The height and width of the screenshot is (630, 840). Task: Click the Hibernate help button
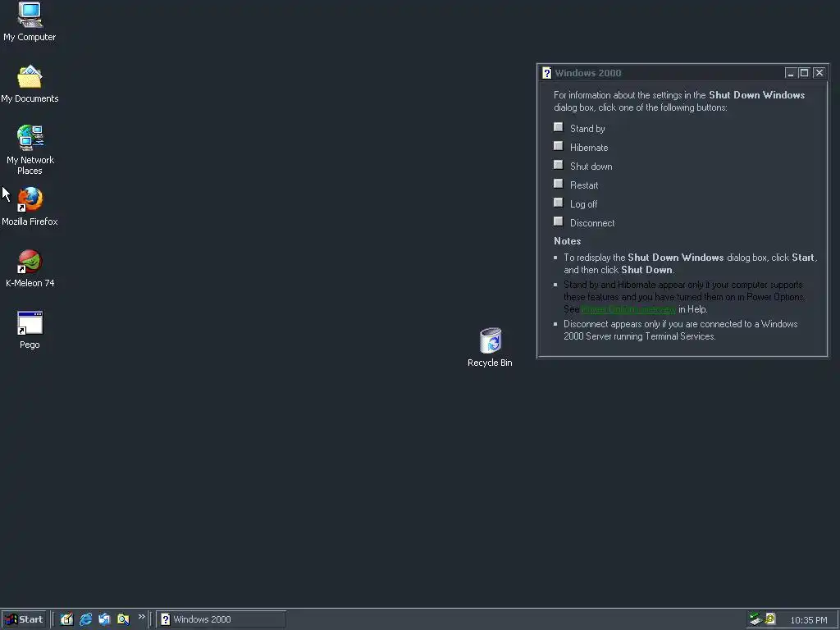coord(558,146)
